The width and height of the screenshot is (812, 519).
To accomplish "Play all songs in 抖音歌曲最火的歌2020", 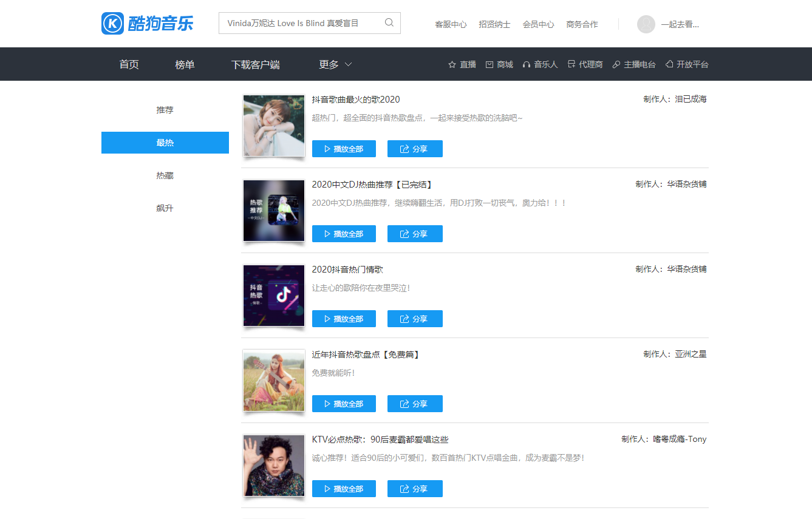I will (x=344, y=149).
